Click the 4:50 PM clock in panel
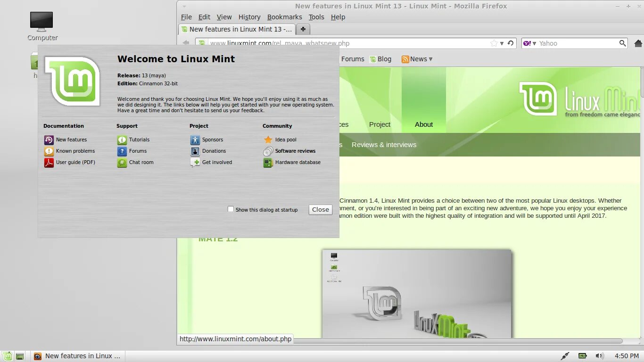644x362 pixels. click(627, 356)
